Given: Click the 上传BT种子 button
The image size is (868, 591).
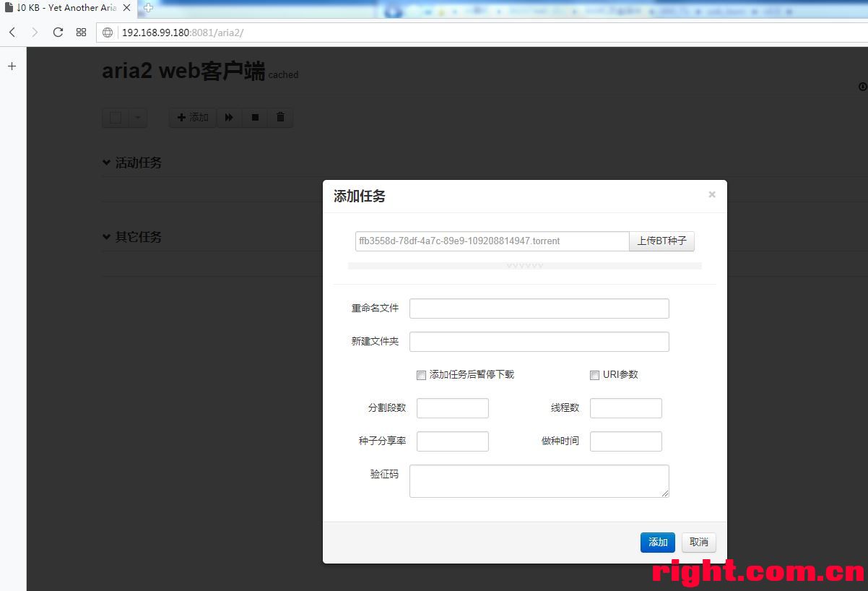Looking at the screenshot, I should point(661,241).
